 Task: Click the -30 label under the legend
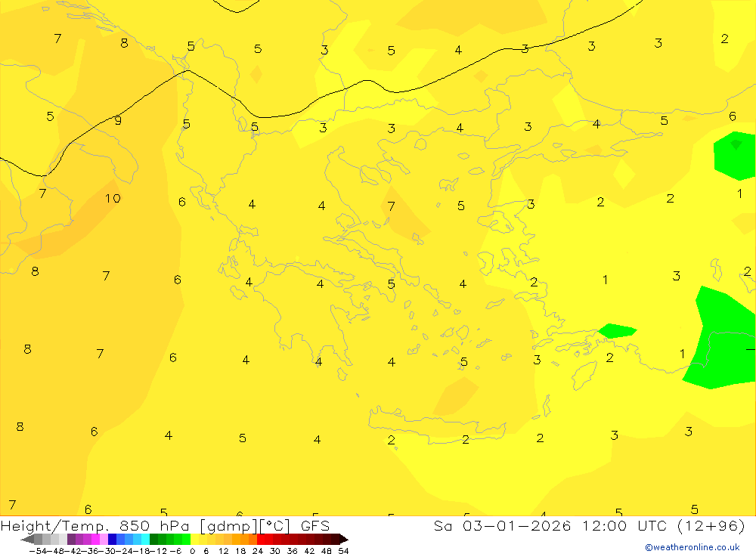pyautogui.click(x=107, y=551)
